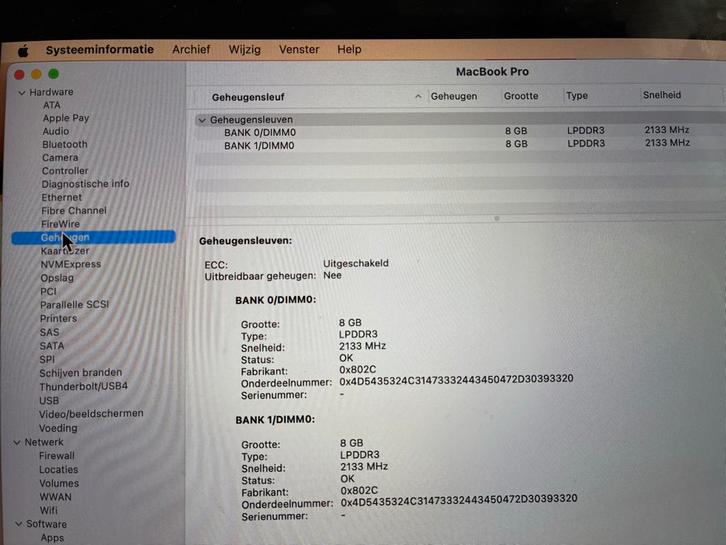
Task: Select Schijven branden in the sidebar
Action: pos(81,373)
